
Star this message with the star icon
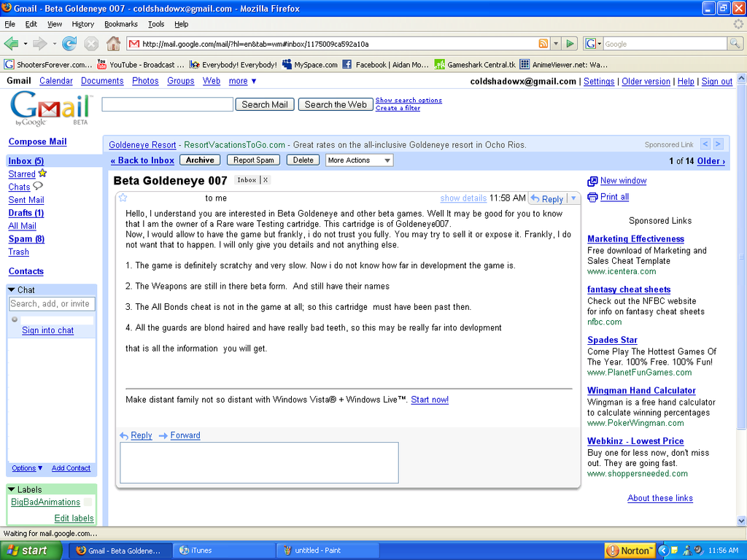click(123, 198)
